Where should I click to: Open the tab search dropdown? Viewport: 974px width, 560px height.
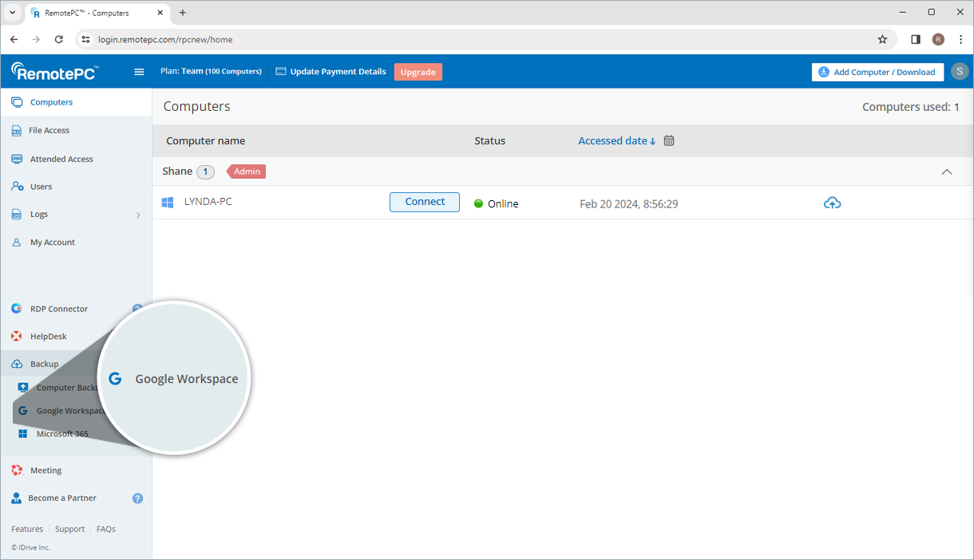[x=12, y=13]
